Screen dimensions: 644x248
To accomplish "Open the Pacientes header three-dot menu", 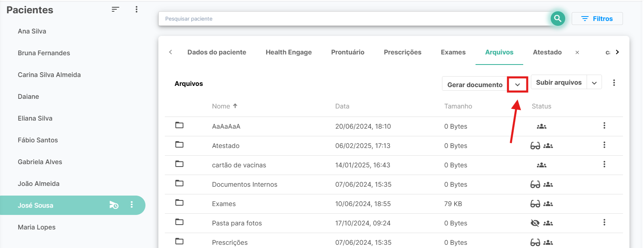I will tap(137, 9).
